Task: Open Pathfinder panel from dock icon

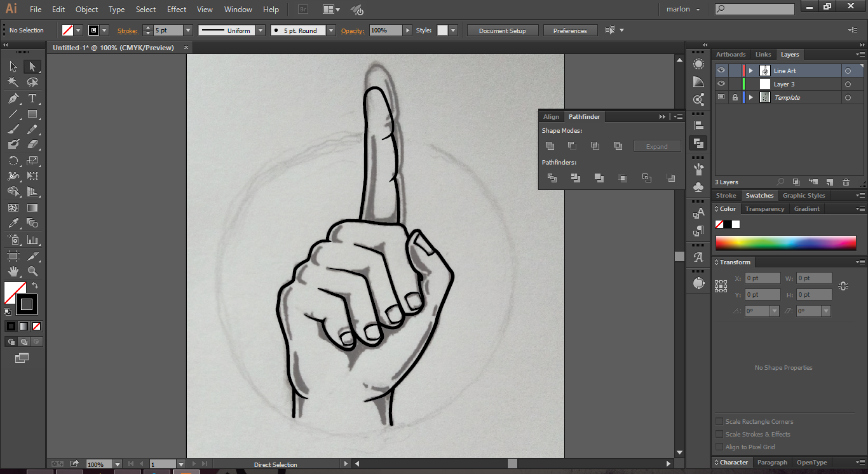Action: click(698, 144)
